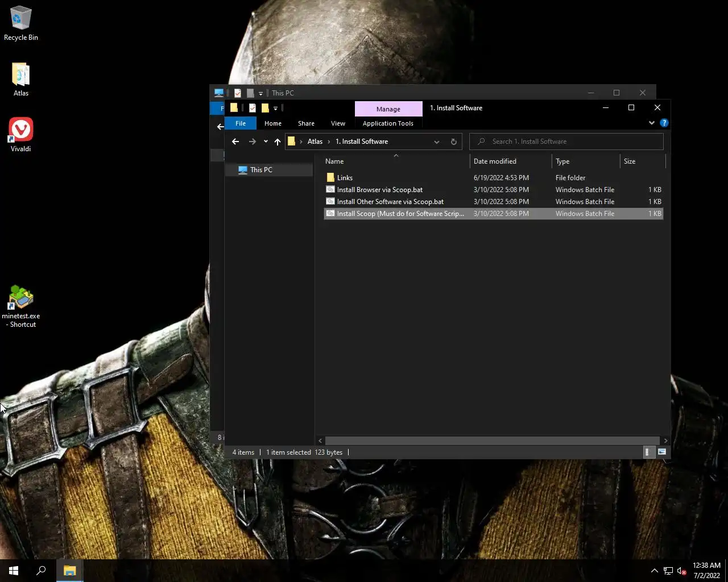728x582 pixels.
Task: Click the Properties icon in quick access toolbar
Action: 253,108
